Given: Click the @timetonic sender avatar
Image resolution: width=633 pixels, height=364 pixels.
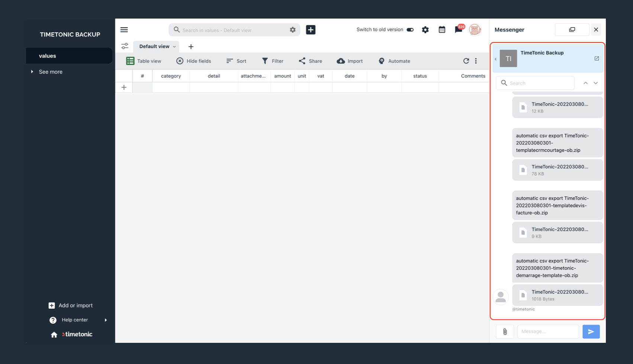Looking at the screenshot, I should click(501, 297).
